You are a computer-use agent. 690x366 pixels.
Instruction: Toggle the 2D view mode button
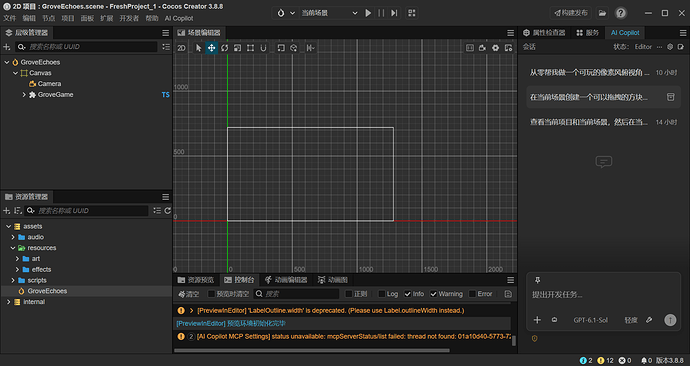pyautogui.click(x=181, y=48)
